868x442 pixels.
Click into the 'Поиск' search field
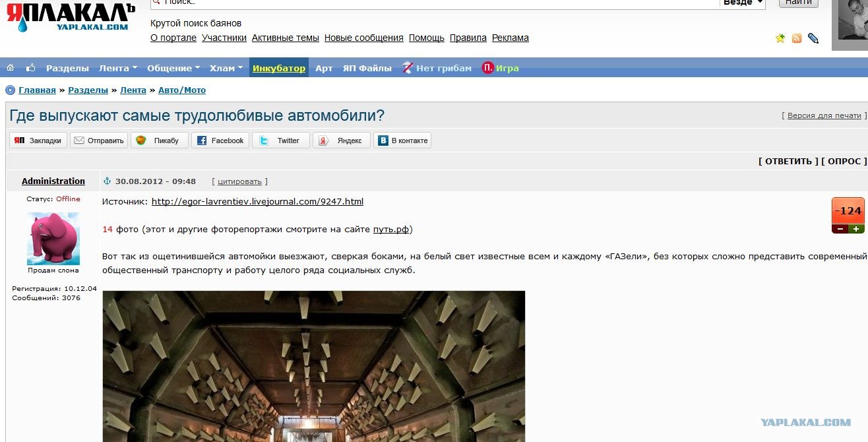point(434,3)
